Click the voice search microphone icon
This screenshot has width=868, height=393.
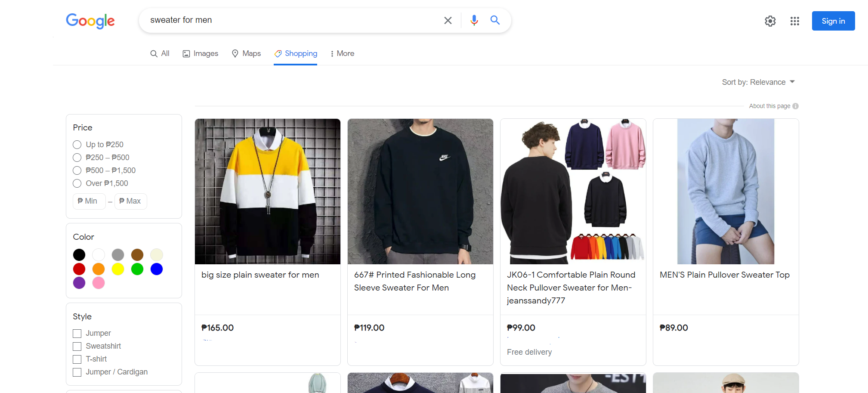[x=474, y=20]
